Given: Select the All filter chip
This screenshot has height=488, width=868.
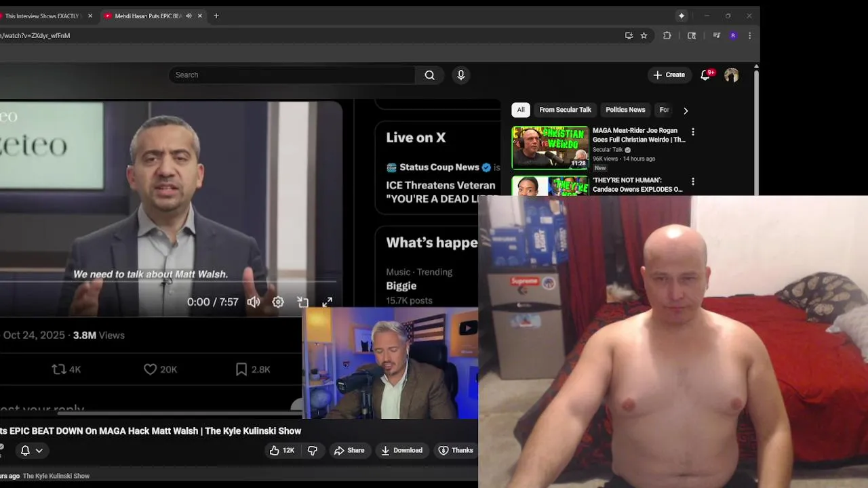Looking at the screenshot, I should click(521, 110).
